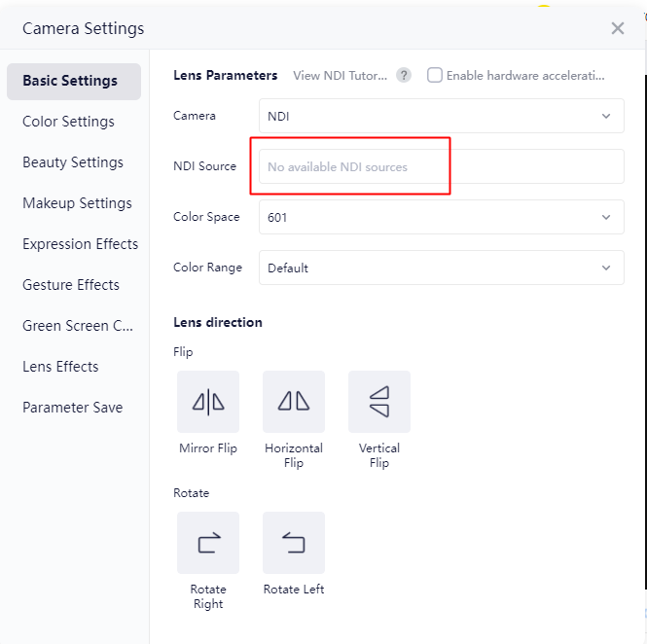Viewport: 647px width, 644px height.
Task: Expand the Camera NDI dropdown
Action: (x=441, y=116)
